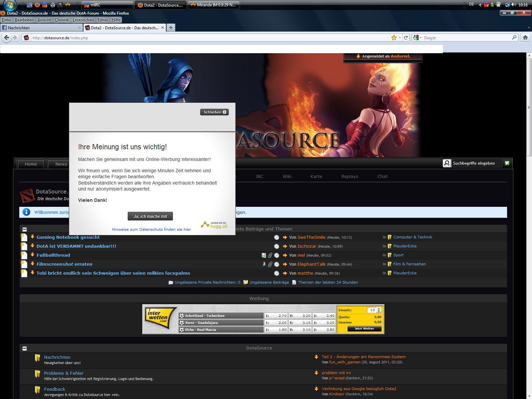Click the Firefox back arrow button
Viewport: 532px width, 399px height.
[6, 38]
